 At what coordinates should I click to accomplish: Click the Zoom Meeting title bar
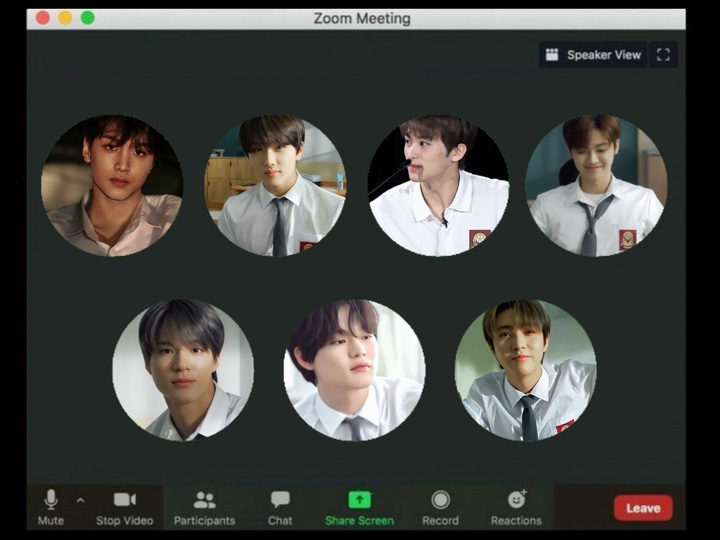point(361,18)
